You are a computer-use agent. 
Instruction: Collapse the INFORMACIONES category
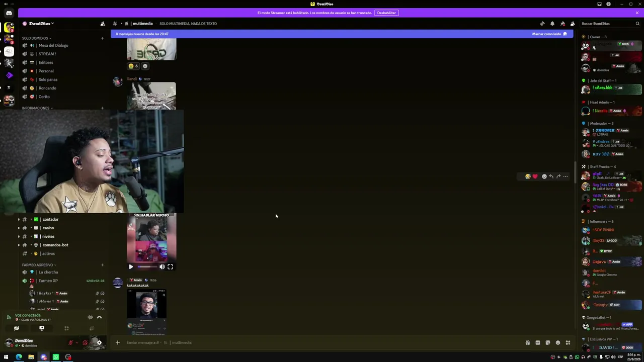coord(37,108)
